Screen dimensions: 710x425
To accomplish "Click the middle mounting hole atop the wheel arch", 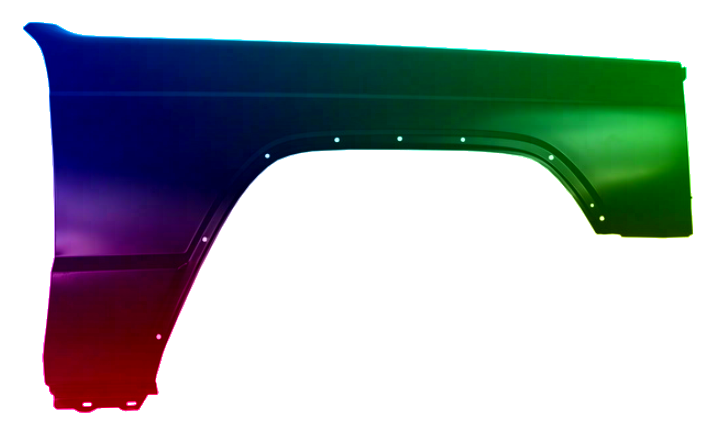I will [399, 139].
